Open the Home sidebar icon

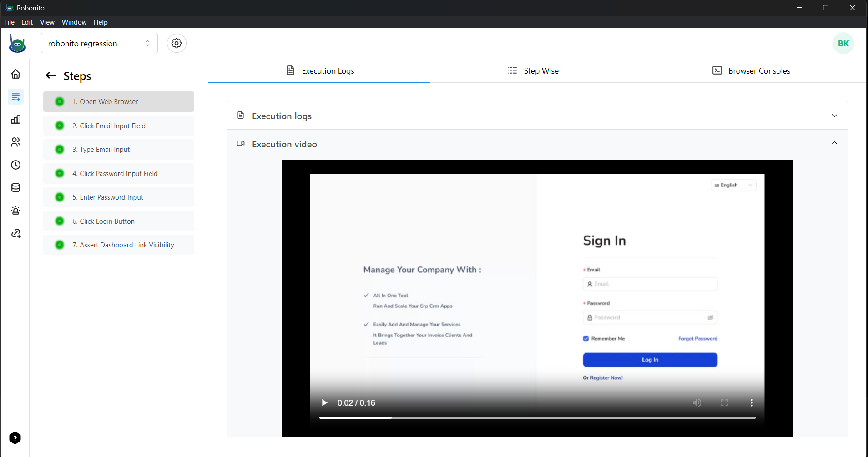click(x=16, y=74)
